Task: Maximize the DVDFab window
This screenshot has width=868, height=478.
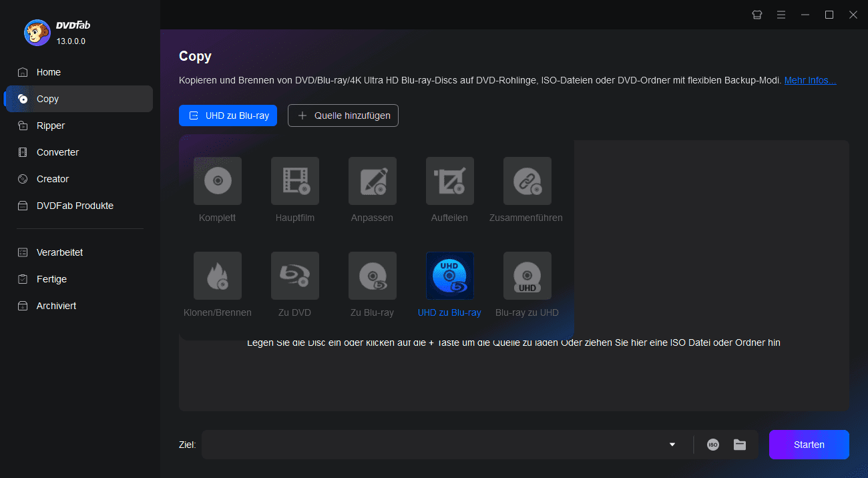Action: (x=829, y=15)
